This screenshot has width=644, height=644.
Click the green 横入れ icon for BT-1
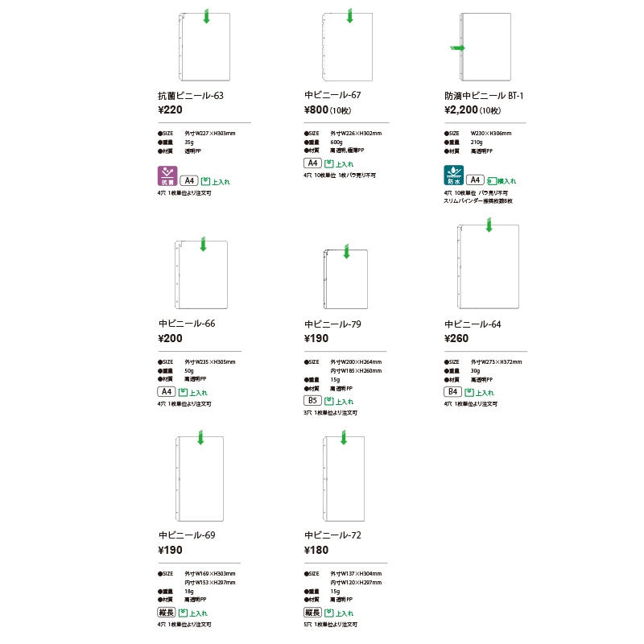click(x=501, y=181)
